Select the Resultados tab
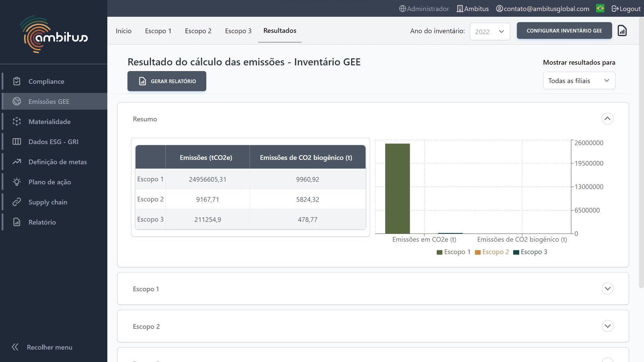Image resolution: width=644 pixels, height=362 pixels. [x=280, y=31]
